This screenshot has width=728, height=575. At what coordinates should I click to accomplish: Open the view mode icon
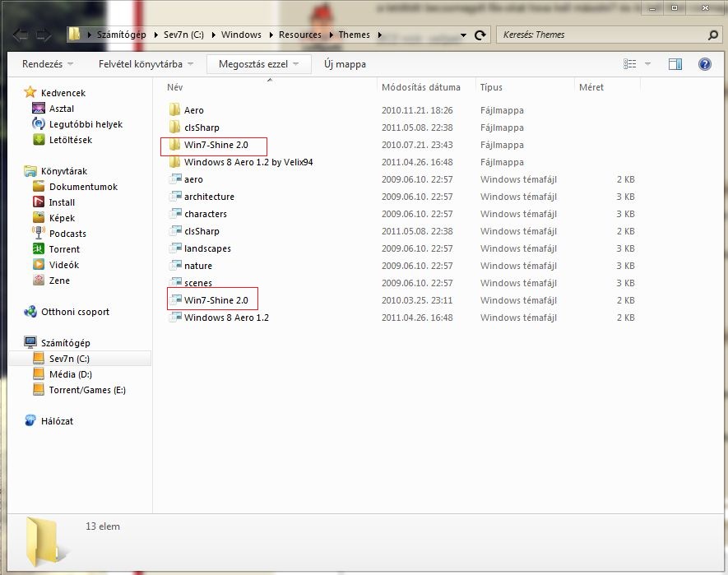point(629,64)
